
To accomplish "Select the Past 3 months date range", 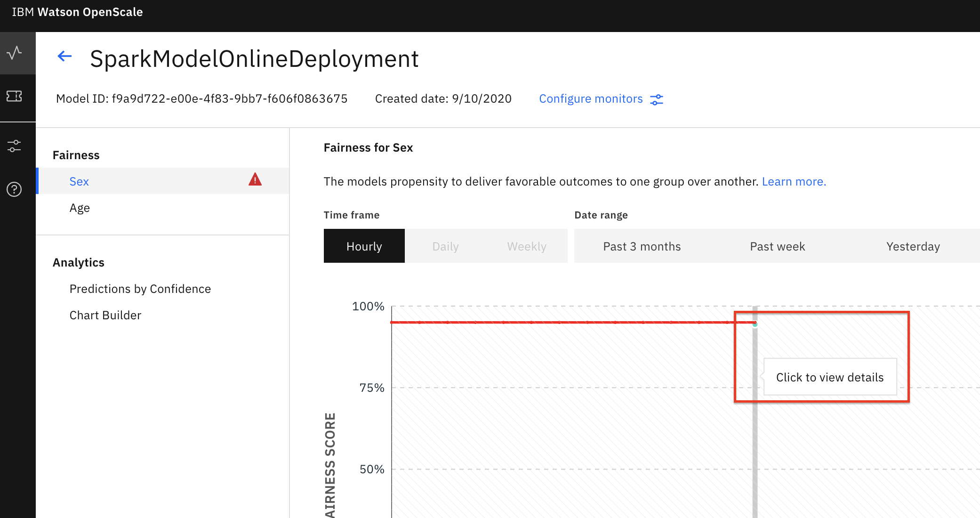I will pyautogui.click(x=642, y=246).
